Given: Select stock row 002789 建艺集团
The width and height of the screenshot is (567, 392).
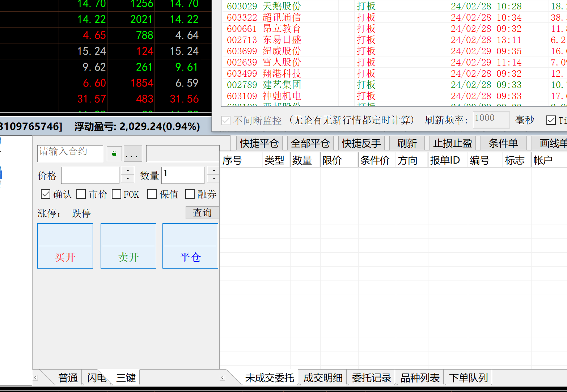Looking at the screenshot, I should pos(394,85).
